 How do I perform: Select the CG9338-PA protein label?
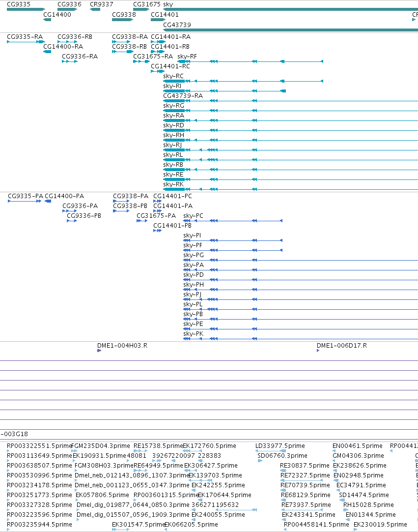click(x=131, y=196)
